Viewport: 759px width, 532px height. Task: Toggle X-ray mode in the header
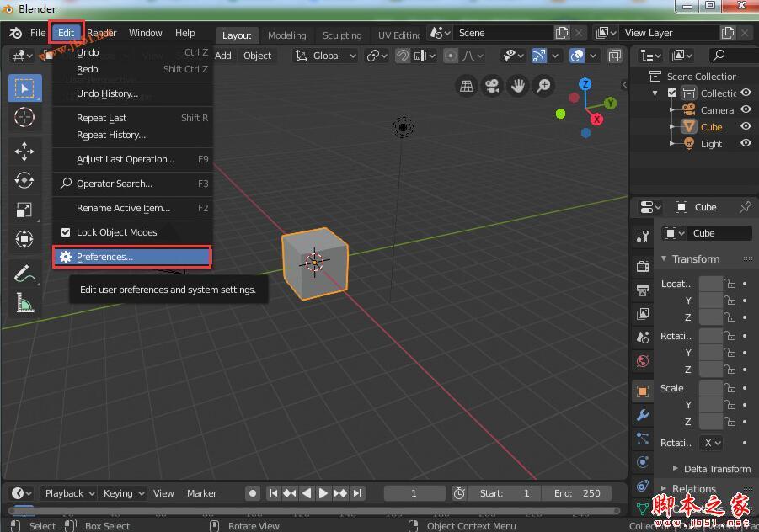point(614,56)
